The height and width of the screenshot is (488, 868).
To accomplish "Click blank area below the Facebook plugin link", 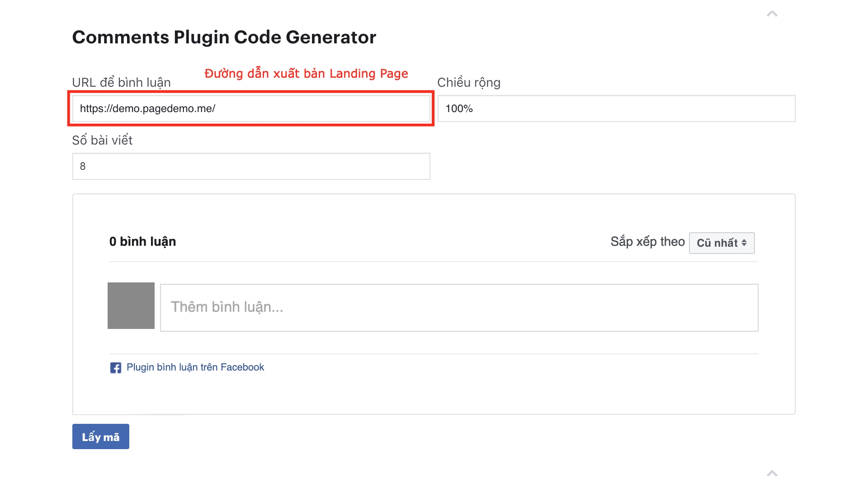I will click(x=407, y=393).
